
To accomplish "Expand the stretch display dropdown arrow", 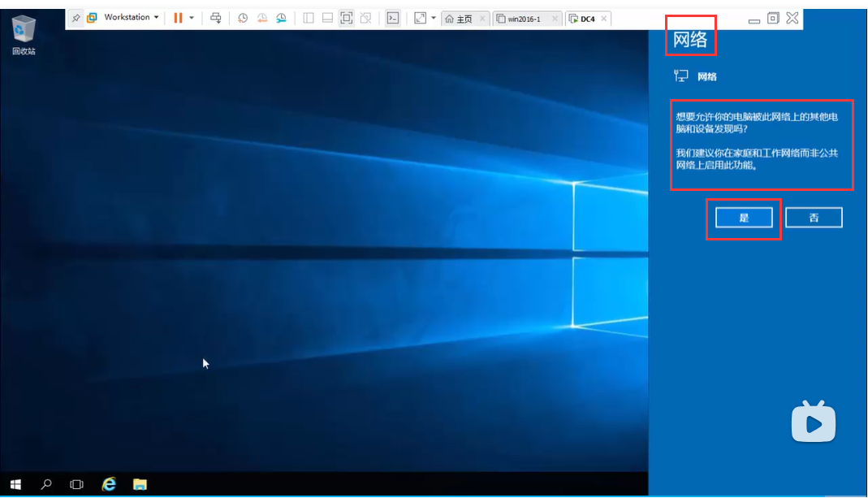I will coord(434,19).
